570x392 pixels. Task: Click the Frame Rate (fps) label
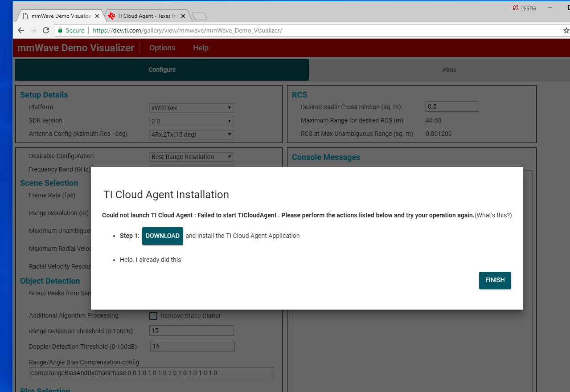[x=52, y=195]
